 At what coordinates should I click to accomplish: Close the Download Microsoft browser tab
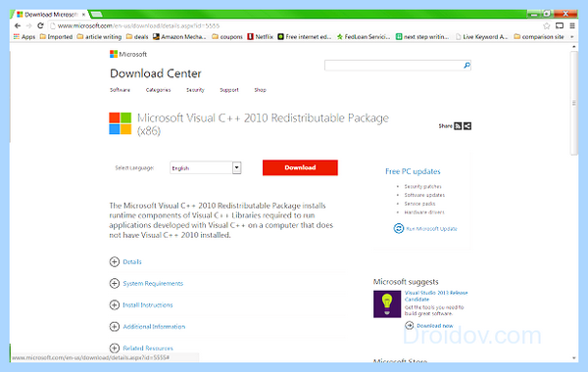pyautogui.click(x=83, y=15)
